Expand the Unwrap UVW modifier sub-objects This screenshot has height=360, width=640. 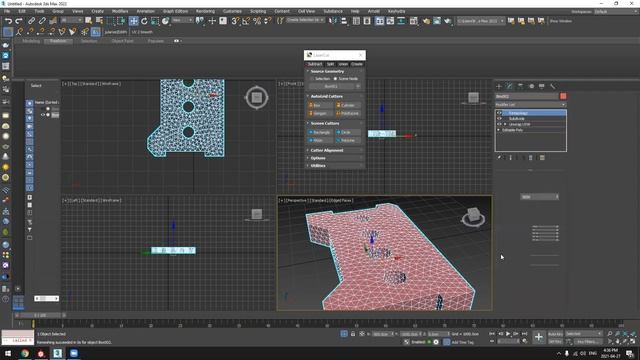click(x=505, y=124)
